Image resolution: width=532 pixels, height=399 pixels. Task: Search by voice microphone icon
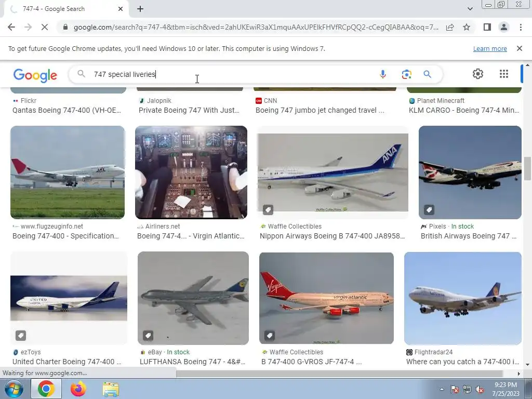(x=383, y=74)
